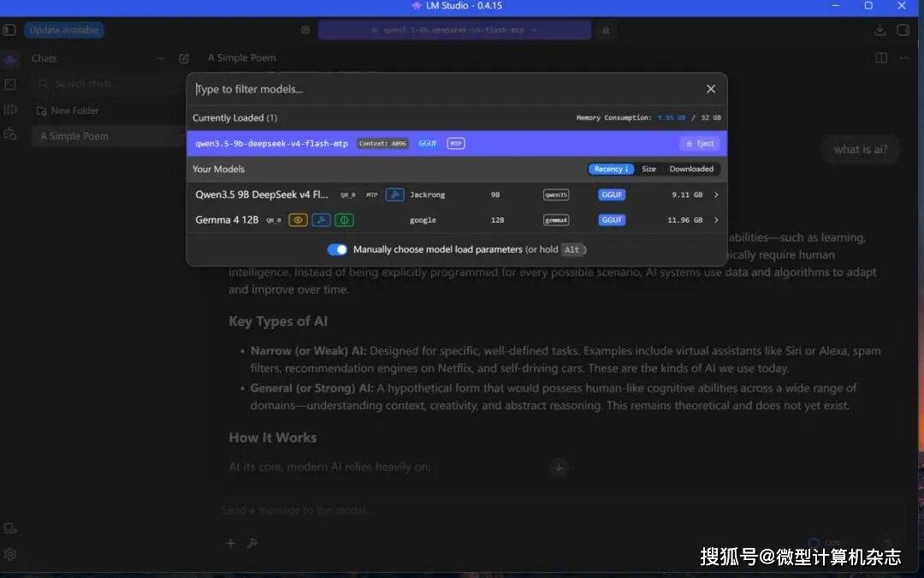The height and width of the screenshot is (578, 924).
Task: Click eject icon next to top model selector
Action: [x=605, y=30]
